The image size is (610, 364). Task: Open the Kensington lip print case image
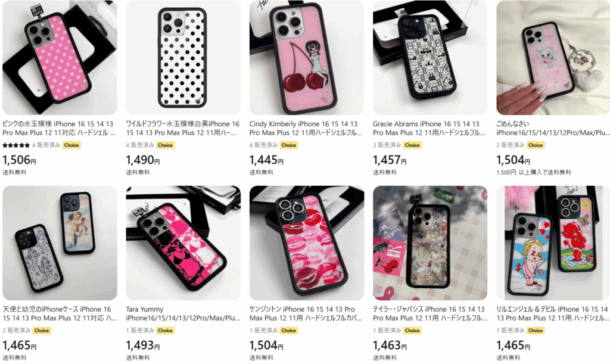[307, 243]
